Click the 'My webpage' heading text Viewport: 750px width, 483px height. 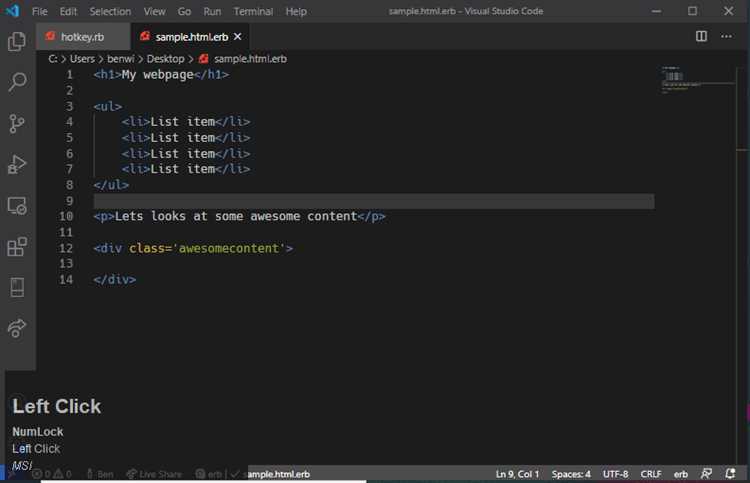(157, 75)
